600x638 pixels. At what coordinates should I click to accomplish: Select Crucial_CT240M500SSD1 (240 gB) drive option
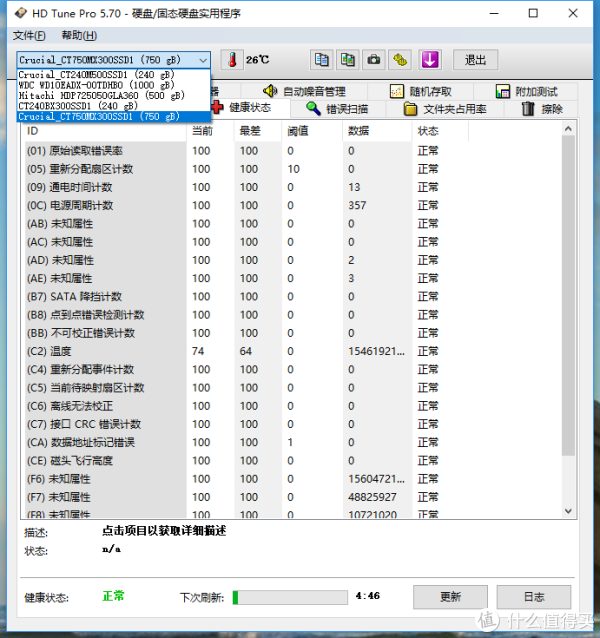(113, 75)
